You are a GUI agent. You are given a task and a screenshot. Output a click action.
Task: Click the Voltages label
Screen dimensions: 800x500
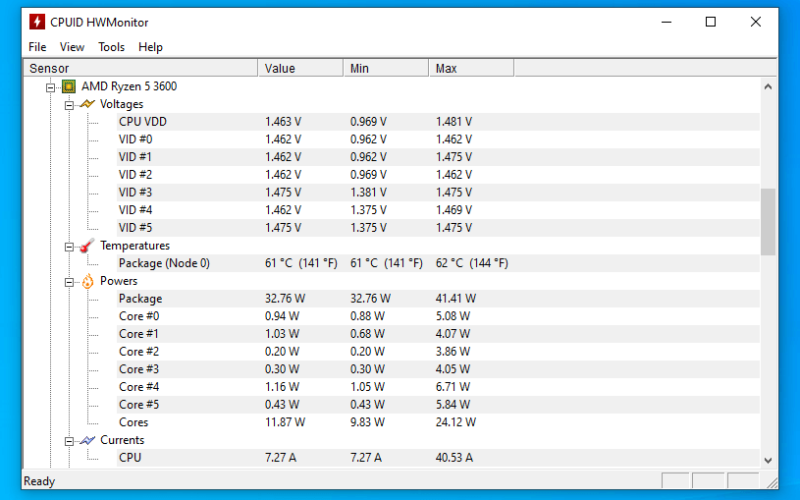click(x=121, y=104)
